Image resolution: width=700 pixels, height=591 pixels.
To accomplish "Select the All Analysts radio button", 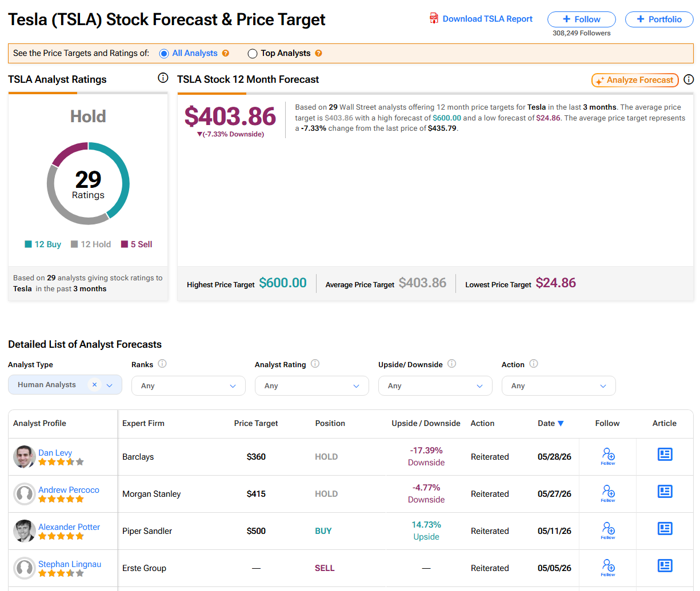I will (164, 54).
